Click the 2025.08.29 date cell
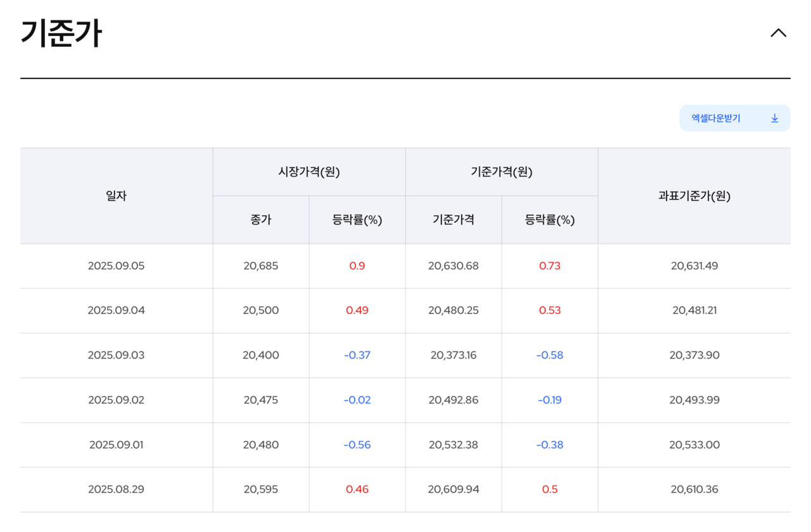 pos(116,490)
